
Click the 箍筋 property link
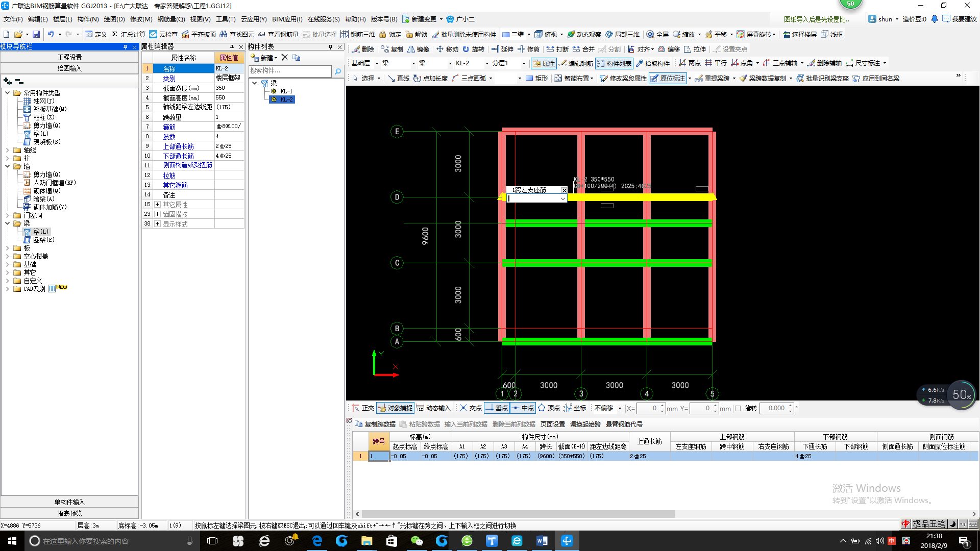pos(169,127)
